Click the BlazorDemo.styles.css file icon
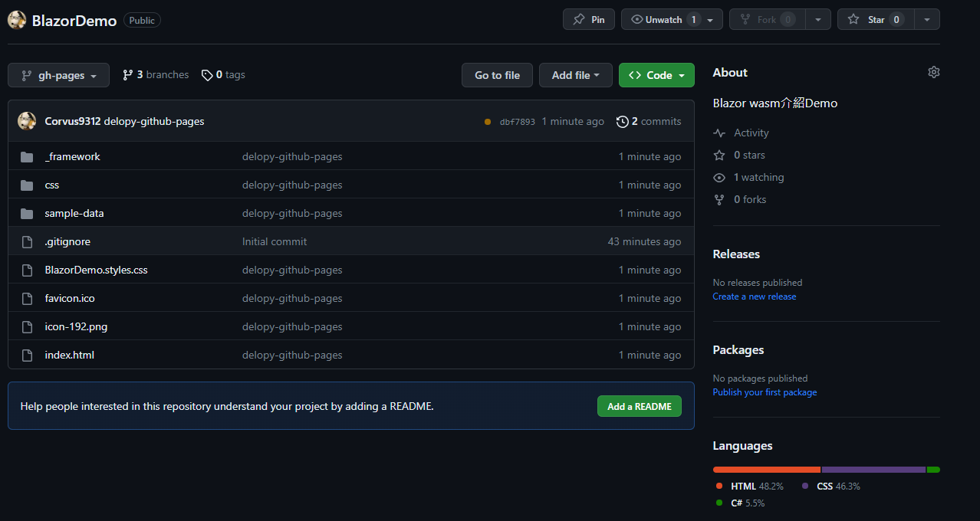Screen dimensions: 980x521 pos(27,270)
